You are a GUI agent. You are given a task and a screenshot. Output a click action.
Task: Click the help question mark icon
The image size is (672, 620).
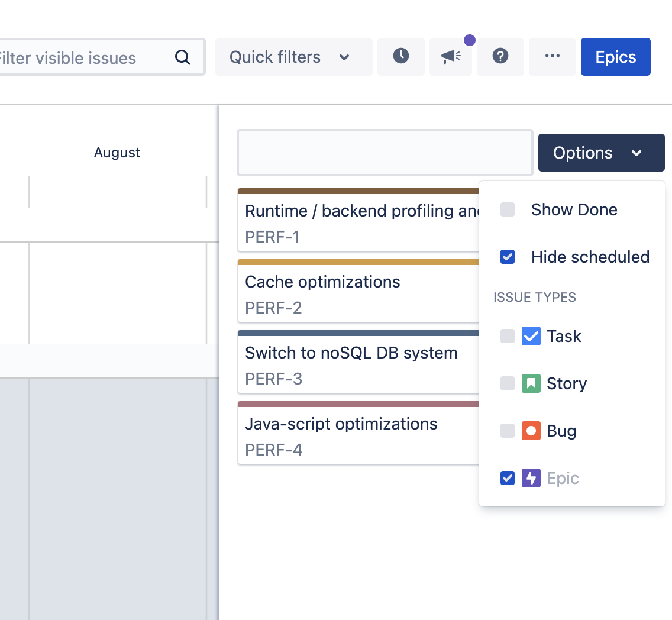click(x=500, y=57)
